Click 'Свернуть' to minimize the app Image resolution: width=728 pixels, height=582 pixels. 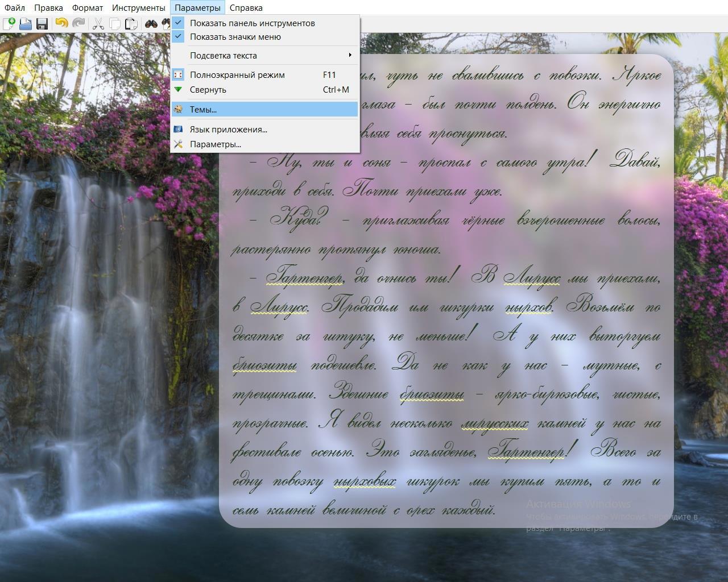coord(208,90)
